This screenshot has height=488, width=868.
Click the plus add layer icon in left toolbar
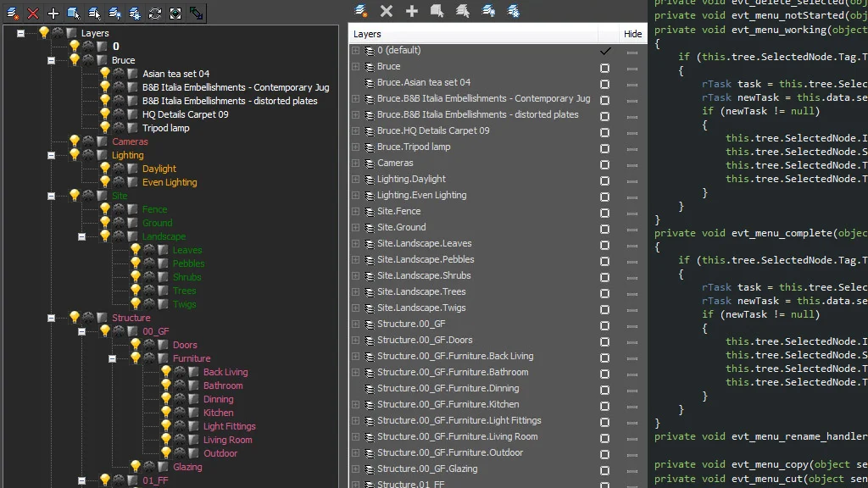click(x=53, y=14)
